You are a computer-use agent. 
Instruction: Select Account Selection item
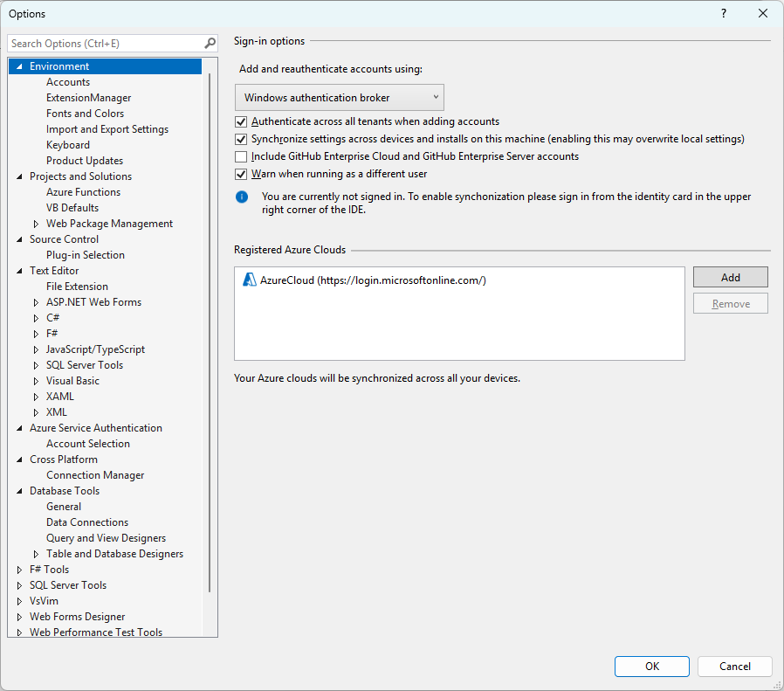point(88,444)
